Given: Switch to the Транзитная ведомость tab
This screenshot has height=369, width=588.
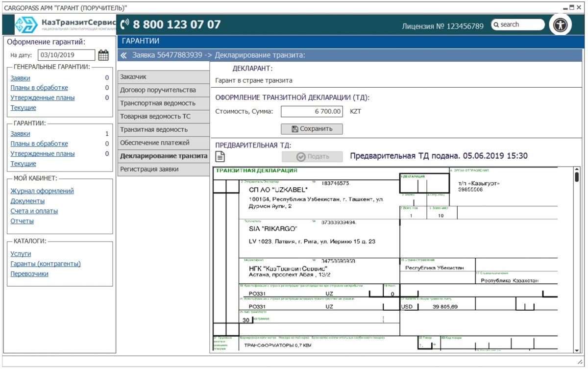Looking at the screenshot, I should point(164,130).
